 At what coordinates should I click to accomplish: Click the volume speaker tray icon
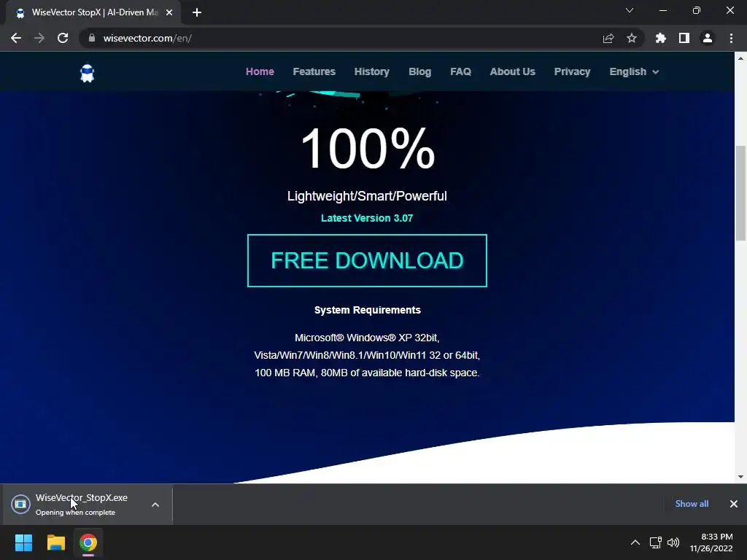673,542
